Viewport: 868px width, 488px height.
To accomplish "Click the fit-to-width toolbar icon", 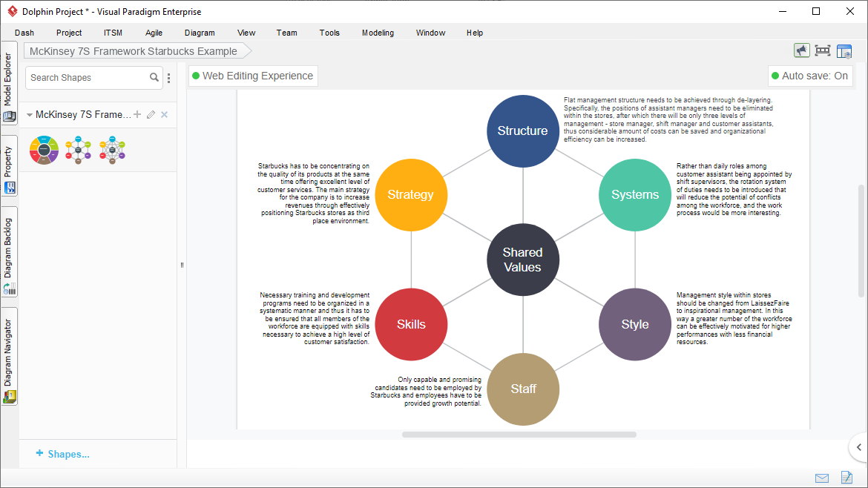I will click(x=823, y=51).
